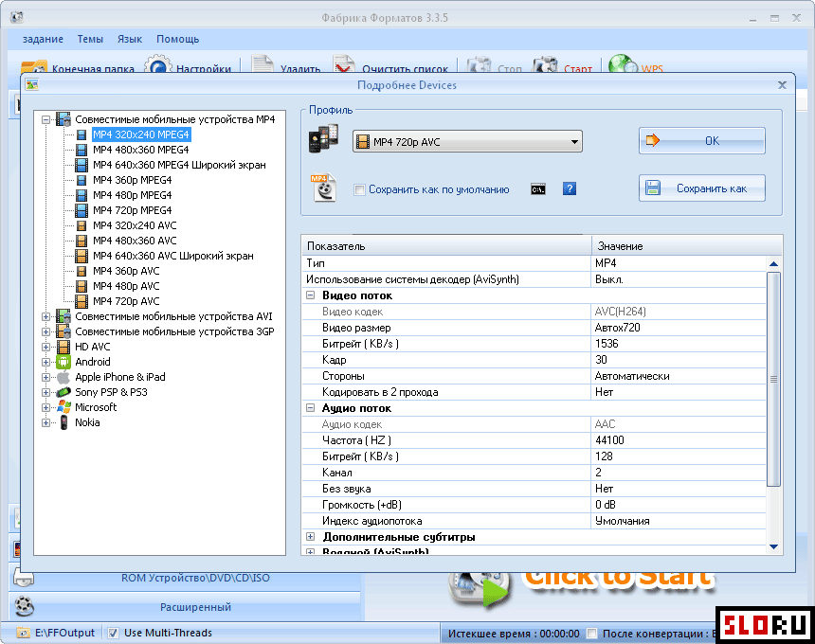Image resolution: width=815 pixels, height=644 pixels.
Task: Expand the 'Совместимые мобильные устройства 3GP' node
Action: [x=45, y=331]
